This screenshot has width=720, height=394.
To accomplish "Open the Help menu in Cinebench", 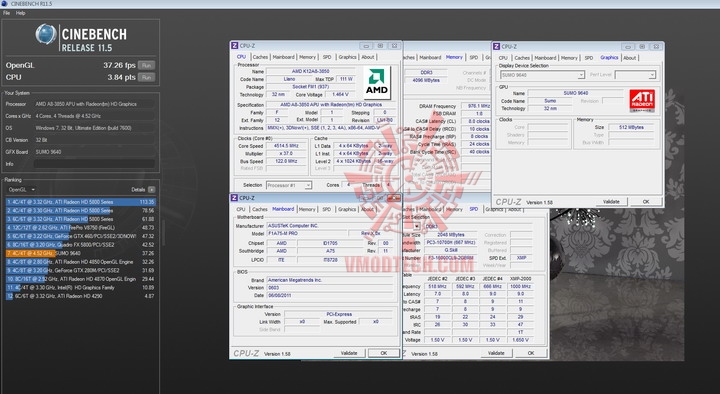I will click(x=21, y=13).
